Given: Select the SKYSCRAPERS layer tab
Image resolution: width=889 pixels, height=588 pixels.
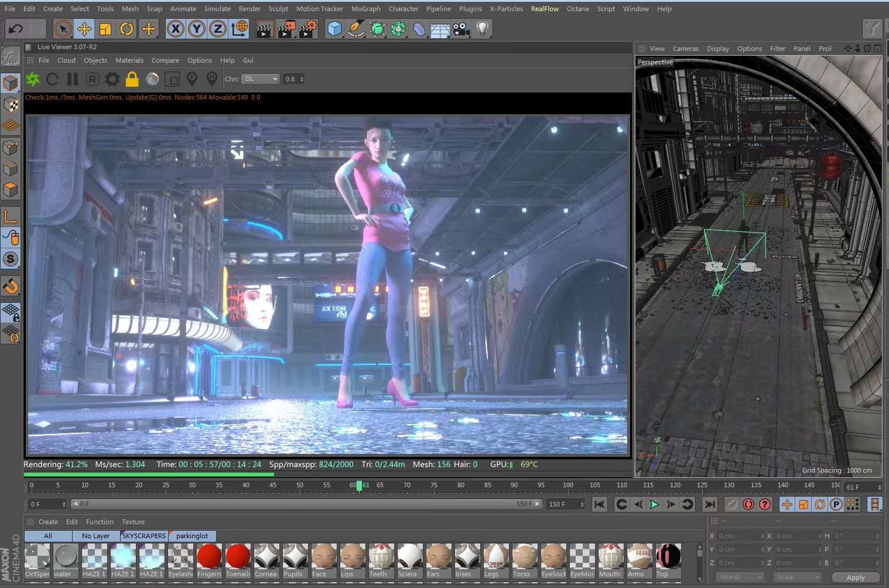Looking at the screenshot, I should (144, 536).
